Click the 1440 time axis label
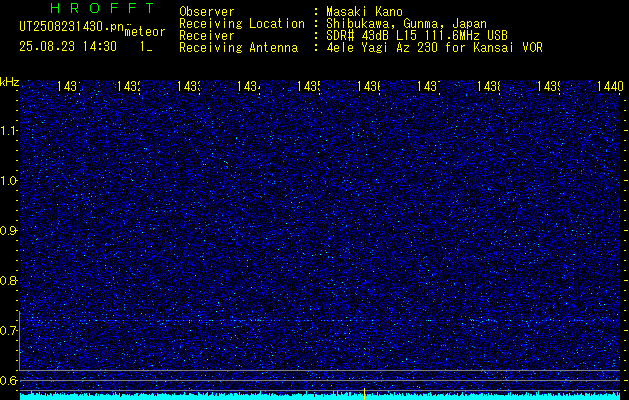Image resolution: width=629 pixels, height=400 pixels. [610, 86]
